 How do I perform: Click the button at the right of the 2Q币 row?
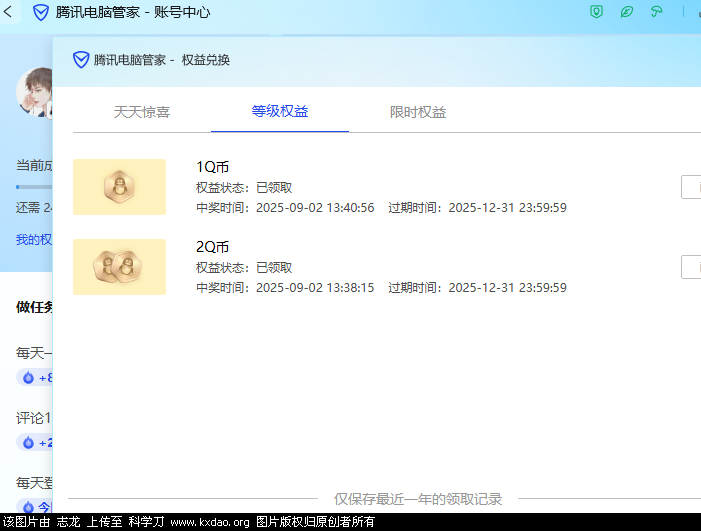click(x=691, y=267)
